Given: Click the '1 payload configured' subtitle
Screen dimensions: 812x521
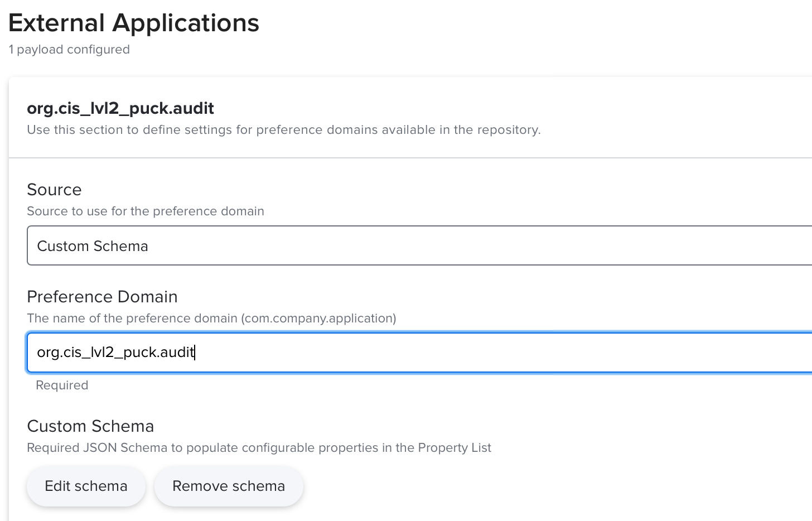Looking at the screenshot, I should pyautogui.click(x=69, y=50).
